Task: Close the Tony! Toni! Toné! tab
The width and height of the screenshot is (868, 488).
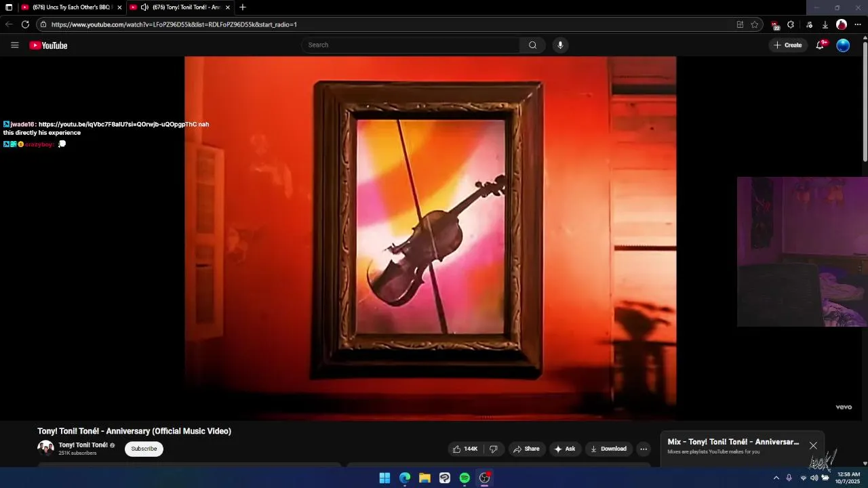Action: [x=228, y=7]
